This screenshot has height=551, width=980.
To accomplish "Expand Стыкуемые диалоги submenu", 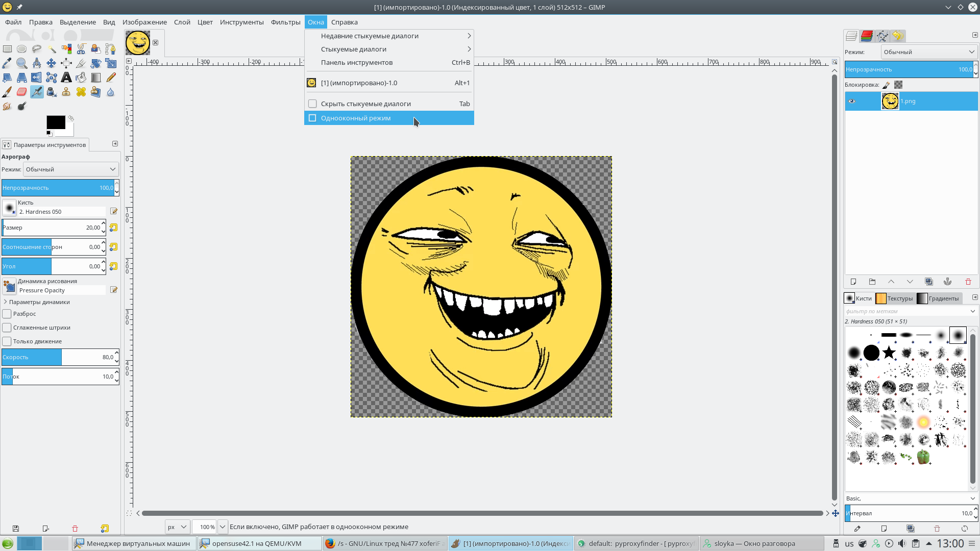I will click(x=389, y=49).
